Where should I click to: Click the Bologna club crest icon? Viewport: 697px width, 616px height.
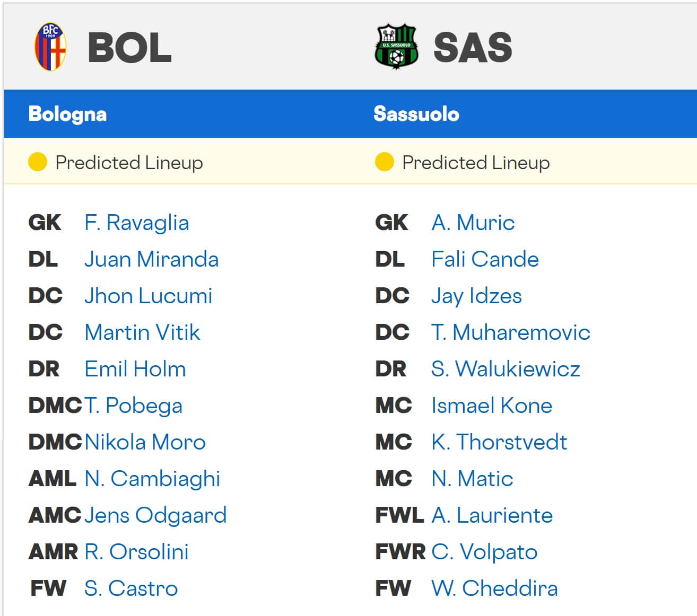(51, 47)
